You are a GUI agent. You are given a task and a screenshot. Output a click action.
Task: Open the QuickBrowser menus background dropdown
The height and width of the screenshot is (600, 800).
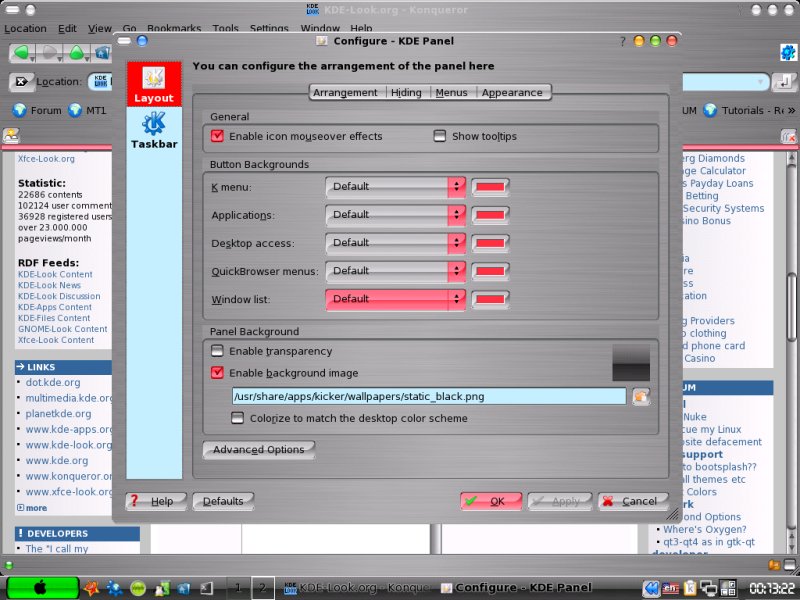pyautogui.click(x=395, y=271)
